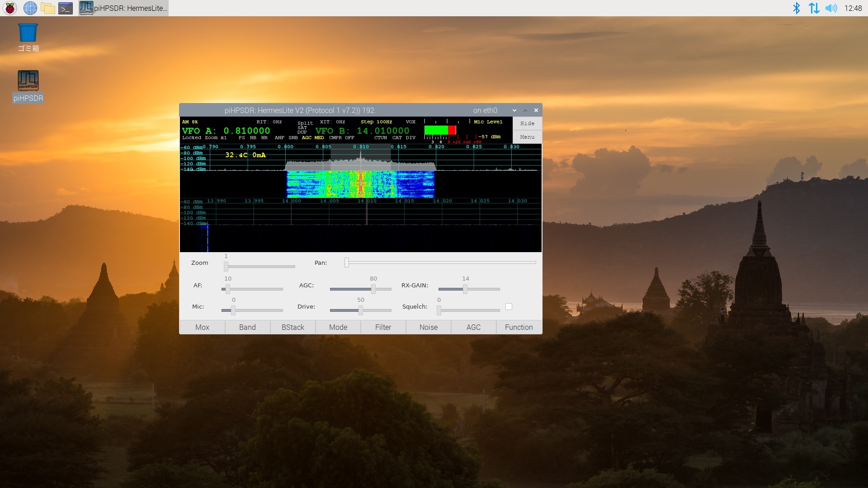Open the Filter selection menu
This screenshot has height=488, width=868.
[383, 327]
